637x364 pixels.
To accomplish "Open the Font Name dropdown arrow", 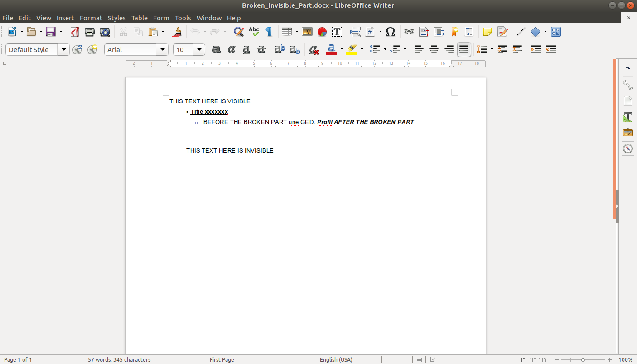I will pos(162,49).
